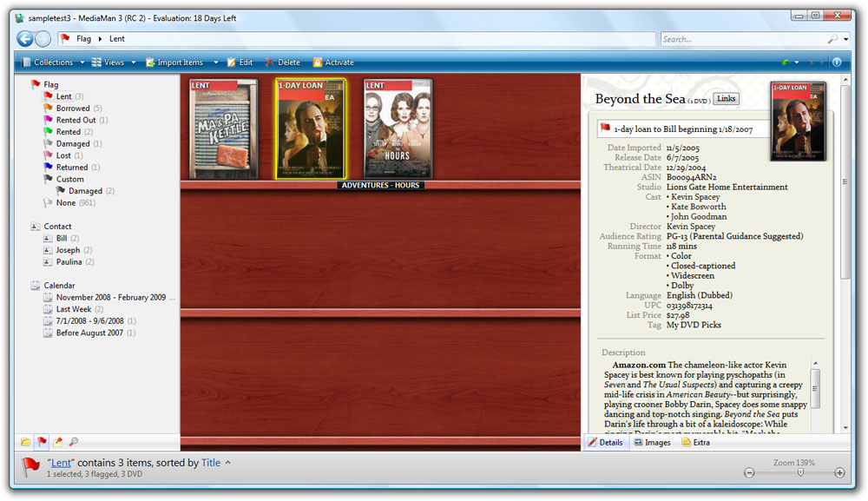Select the Ma & Pa Kettle cover
The width and height of the screenshot is (868, 501).
(224, 129)
